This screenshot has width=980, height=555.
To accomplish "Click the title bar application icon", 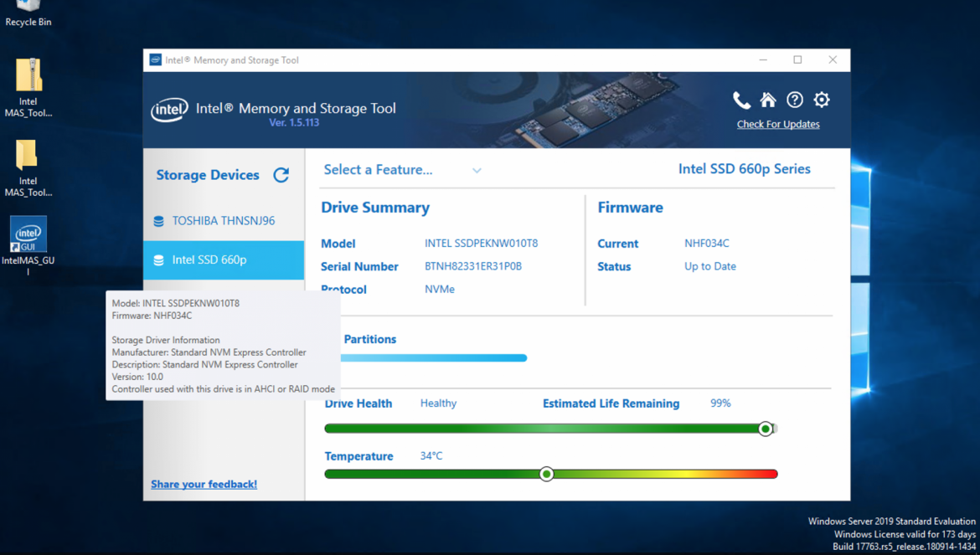I will [155, 60].
